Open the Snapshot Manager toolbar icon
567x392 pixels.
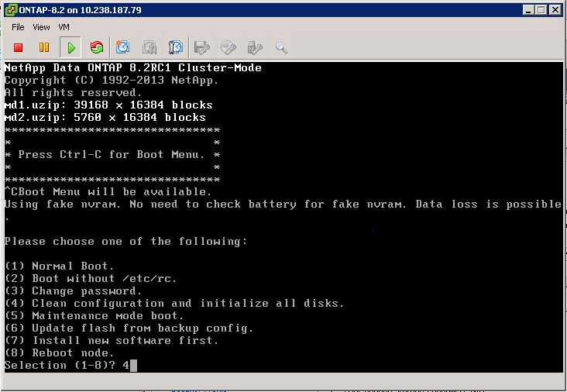coord(176,47)
